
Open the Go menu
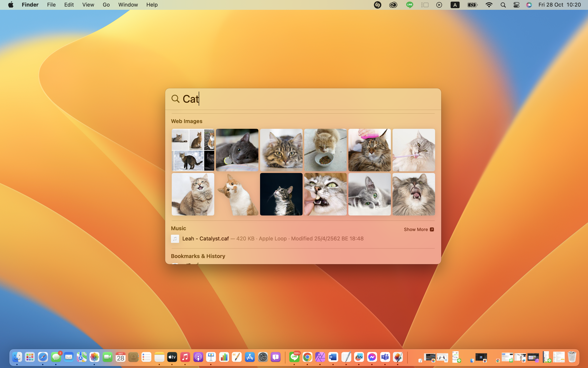[x=106, y=5]
